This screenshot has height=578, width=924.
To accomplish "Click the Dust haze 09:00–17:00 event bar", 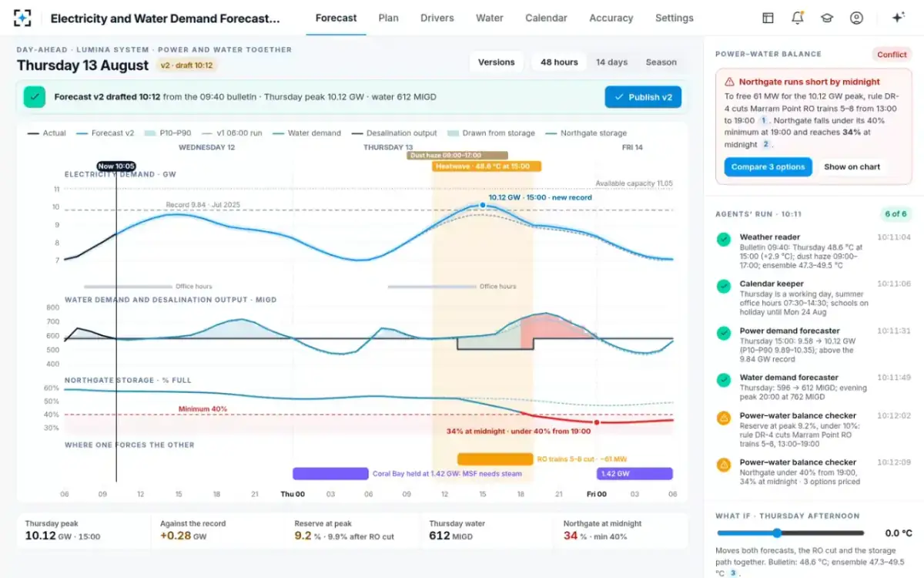I will click(x=458, y=155).
